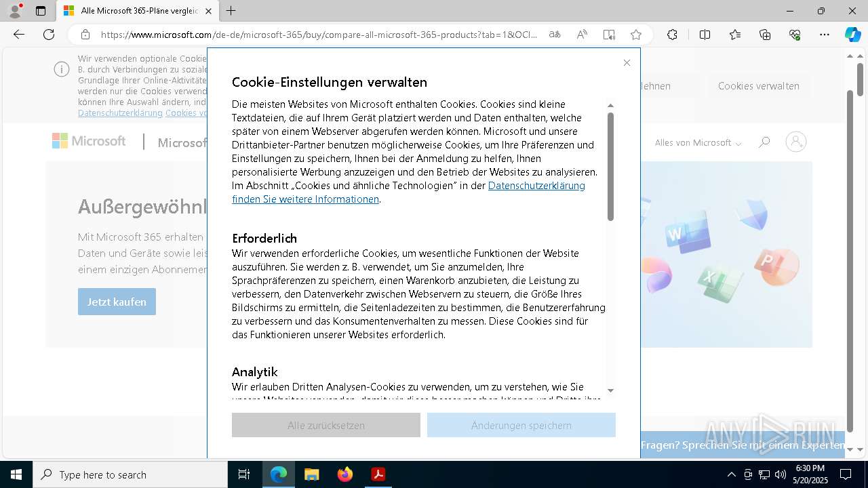Click the dialog scroll up arrow
This screenshot has width=868, height=488.
tap(610, 106)
